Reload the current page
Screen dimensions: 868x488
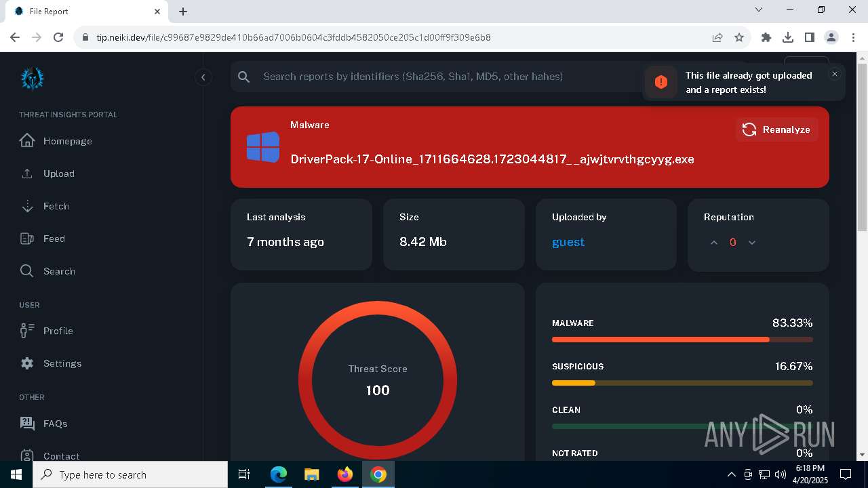click(x=58, y=37)
